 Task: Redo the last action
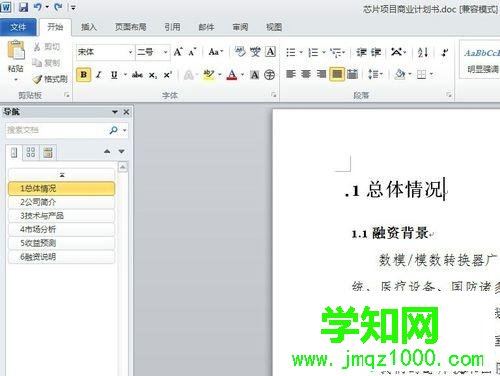coord(58,7)
